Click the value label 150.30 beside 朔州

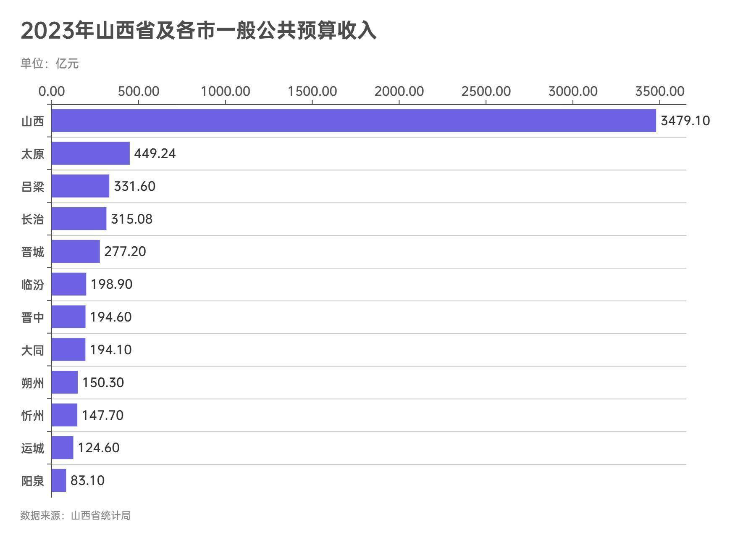103,382
